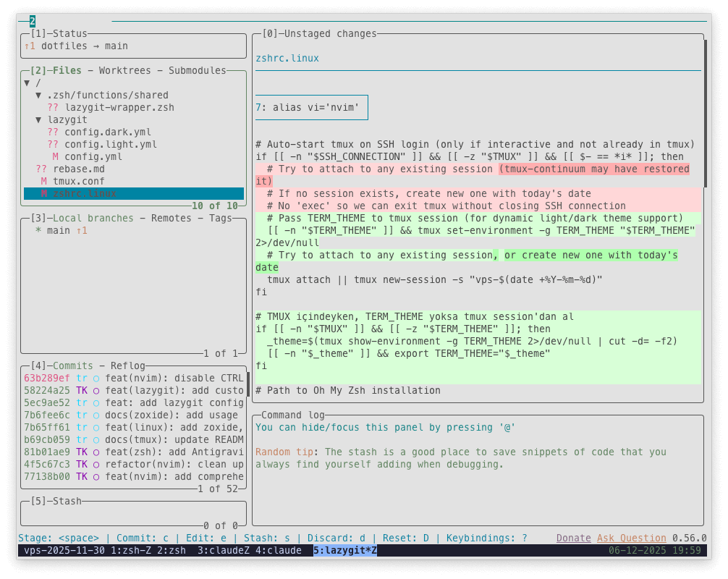The height and width of the screenshot is (579, 728).
Task: Switch to the Reflog tab
Action: click(127, 366)
